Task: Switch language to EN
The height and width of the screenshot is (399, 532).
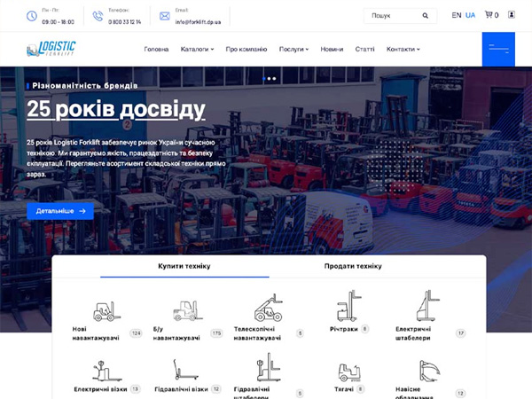Action: click(x=456, y=15)
